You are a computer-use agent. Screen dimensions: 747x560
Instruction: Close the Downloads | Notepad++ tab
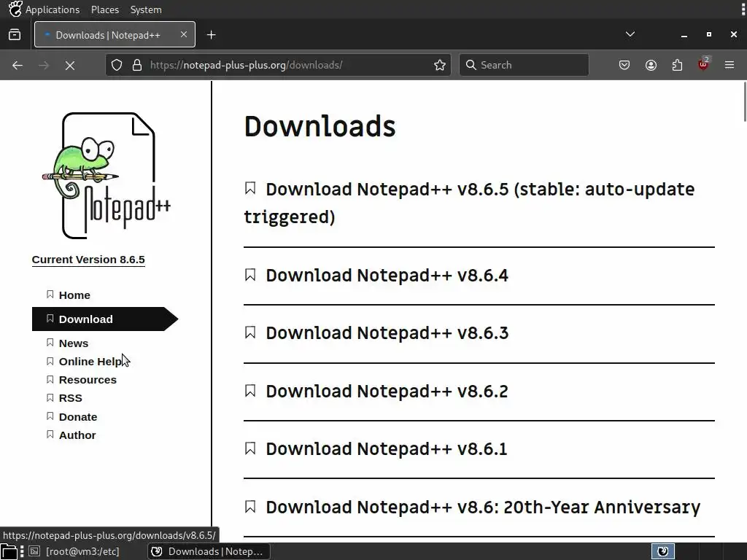pos(183,34)
